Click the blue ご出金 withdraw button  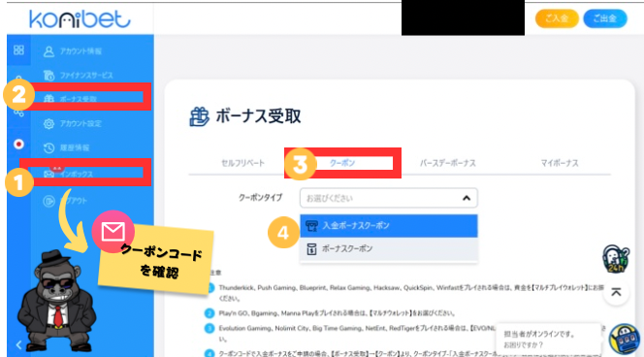605,18
